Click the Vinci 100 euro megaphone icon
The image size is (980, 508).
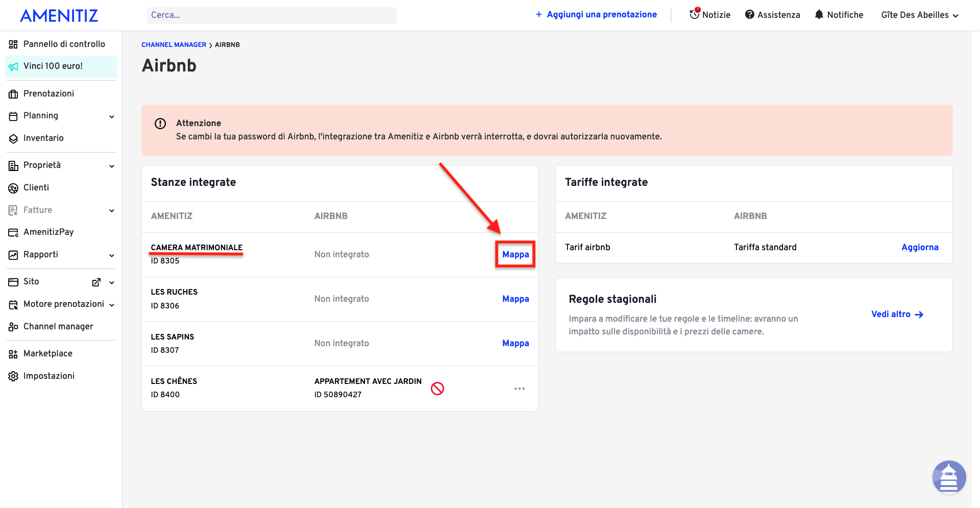point(13,66)
